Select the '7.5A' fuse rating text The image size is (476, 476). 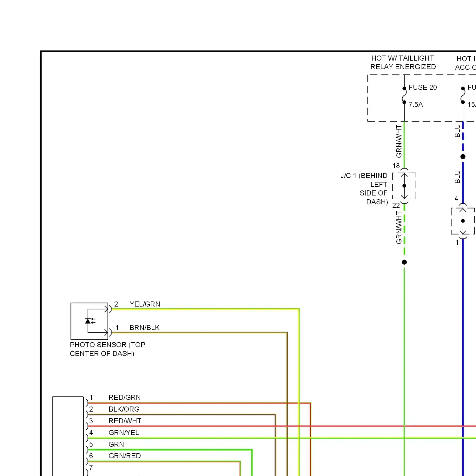pyautogui.click(x=416, y=104)
